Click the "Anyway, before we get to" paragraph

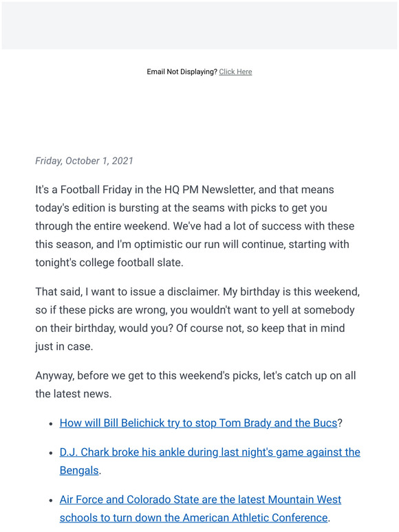tap(195, 385)
